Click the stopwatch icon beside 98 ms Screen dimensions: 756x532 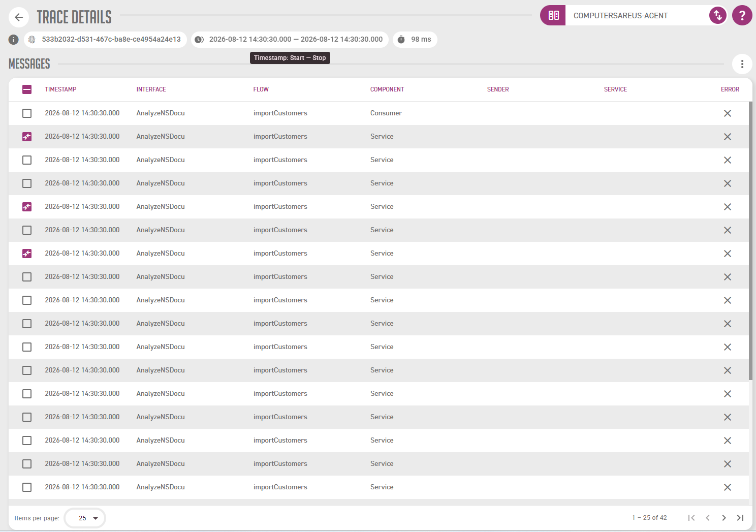401,40
